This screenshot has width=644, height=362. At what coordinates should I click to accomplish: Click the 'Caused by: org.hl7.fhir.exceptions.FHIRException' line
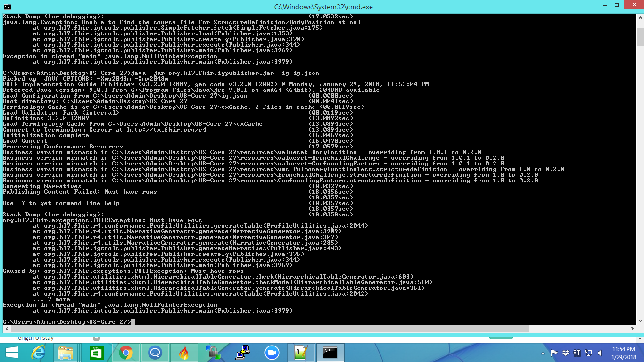[123, 271]
